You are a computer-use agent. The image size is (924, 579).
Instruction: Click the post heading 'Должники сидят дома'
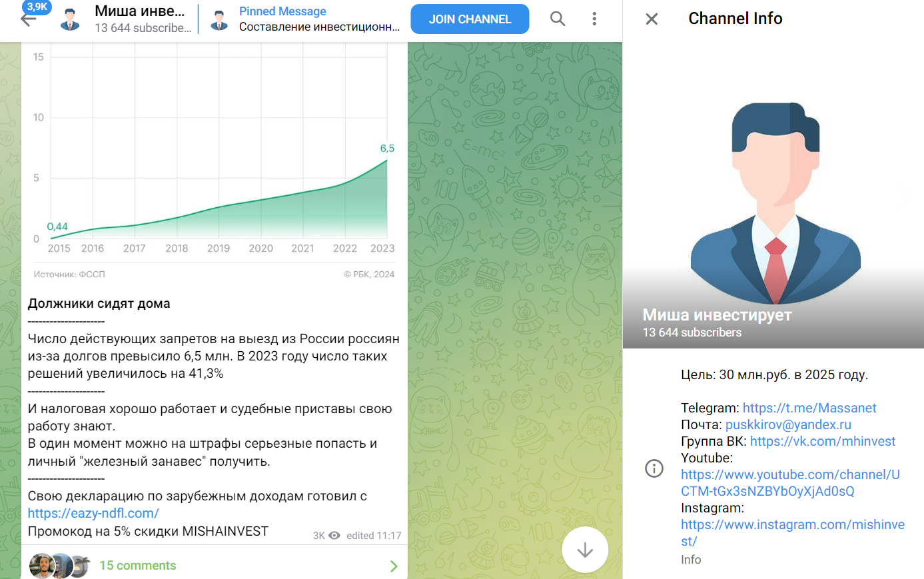99,303
